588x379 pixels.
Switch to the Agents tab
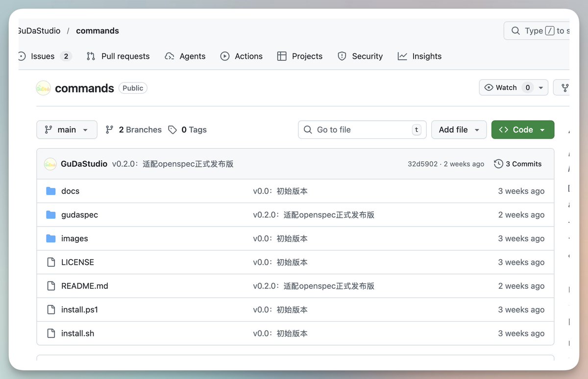click(185, 56)
